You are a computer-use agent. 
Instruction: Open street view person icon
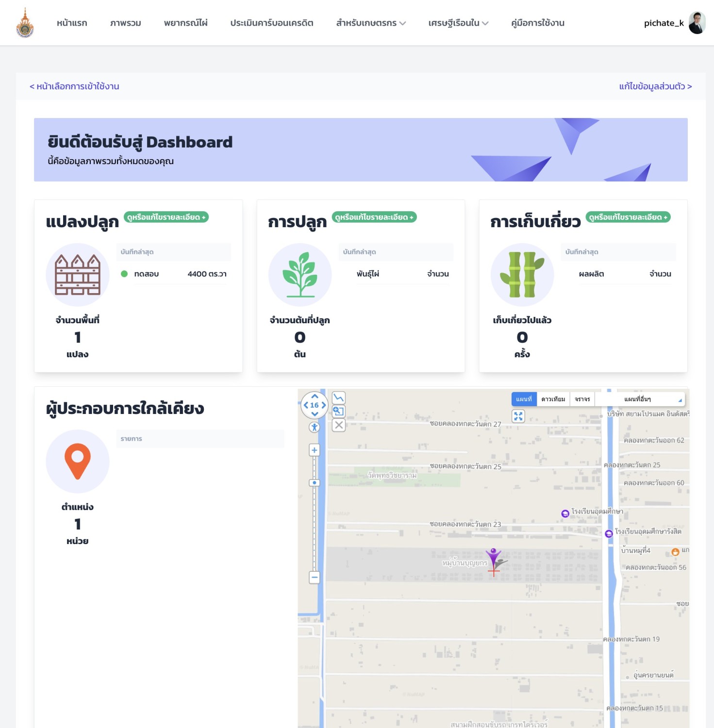tap(315, 427)
